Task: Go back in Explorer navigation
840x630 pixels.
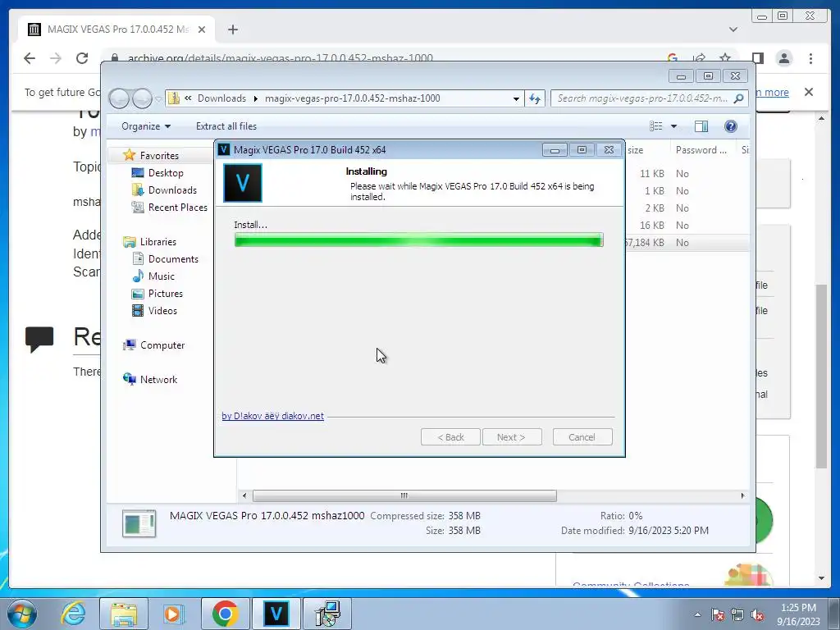Action: 120,98
